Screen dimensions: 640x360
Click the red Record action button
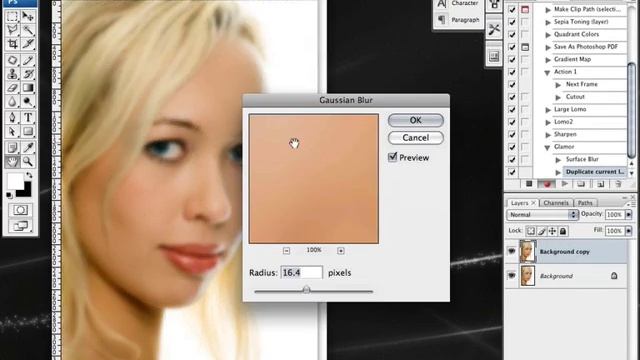point(547,184)
